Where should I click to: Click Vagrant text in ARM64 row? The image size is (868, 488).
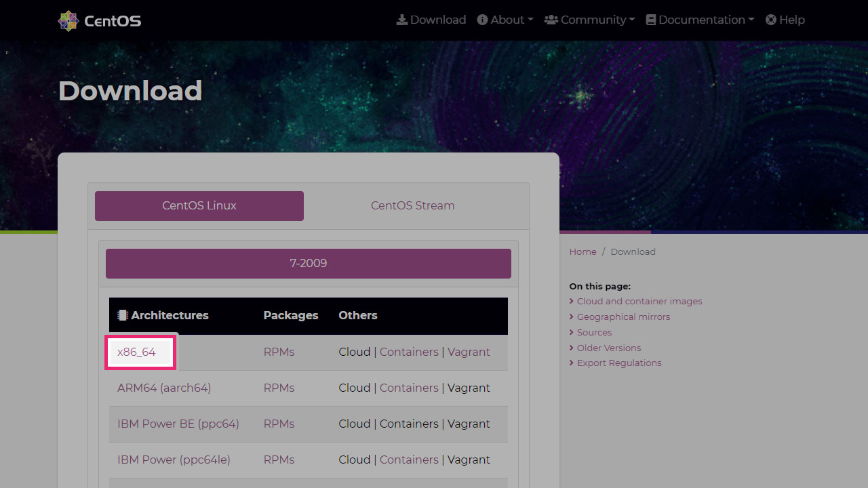[469, 388]
